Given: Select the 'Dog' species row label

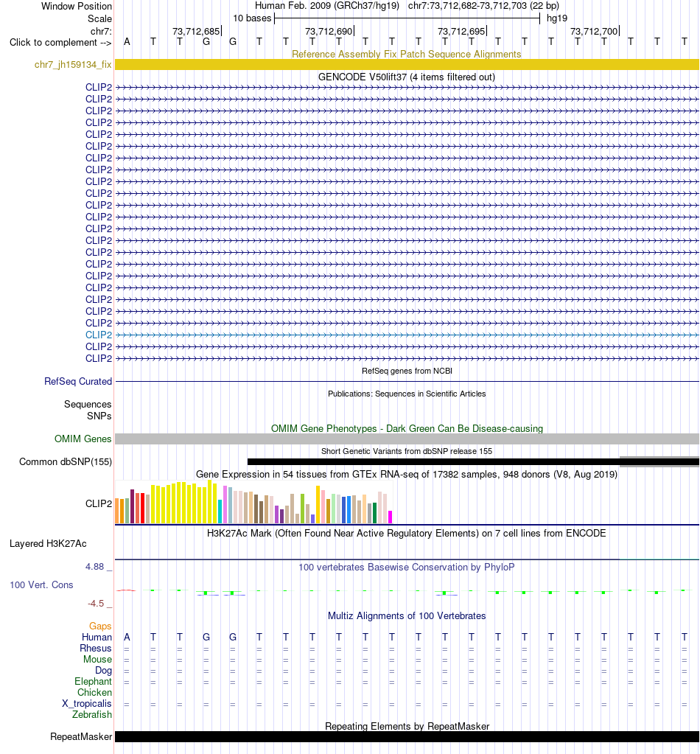Looking at the screenshot, I should point(103,670).
